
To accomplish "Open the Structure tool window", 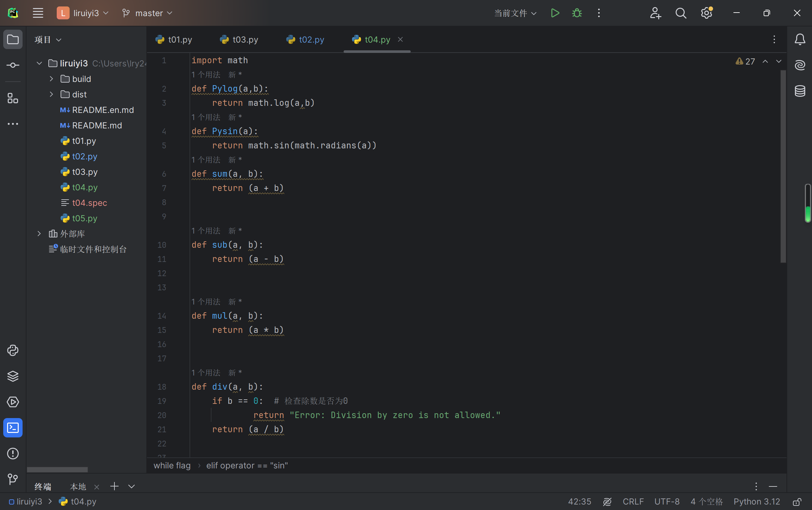I will (13, 98).
